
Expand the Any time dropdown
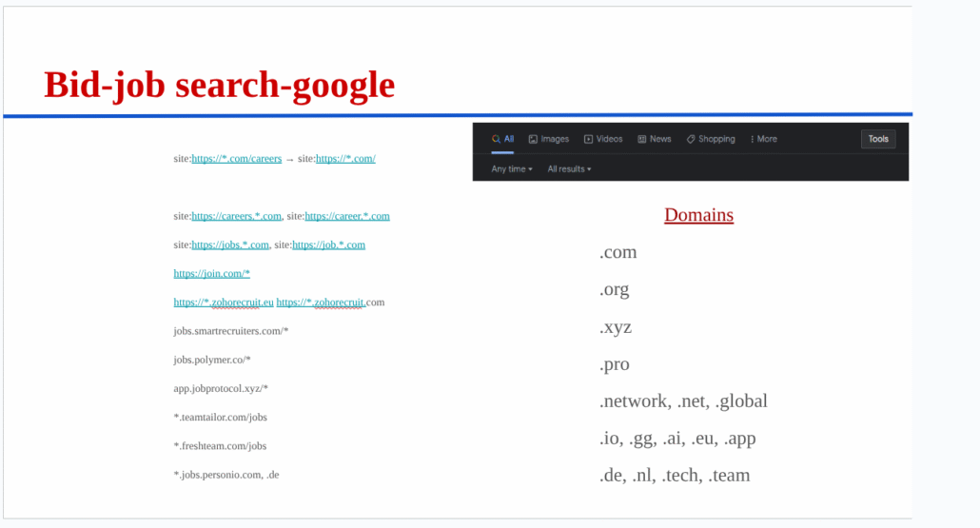[x=512, y=169]
